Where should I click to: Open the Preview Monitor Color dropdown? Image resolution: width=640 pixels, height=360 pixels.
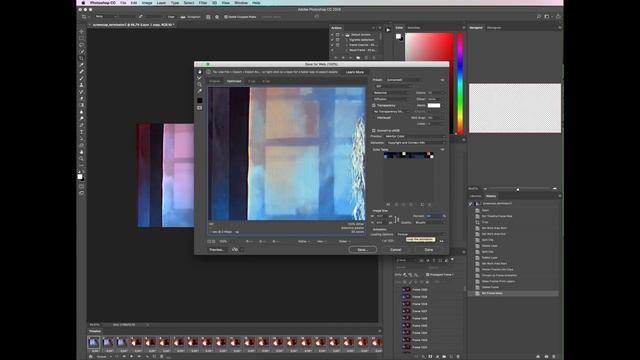(x=415, y=136)
